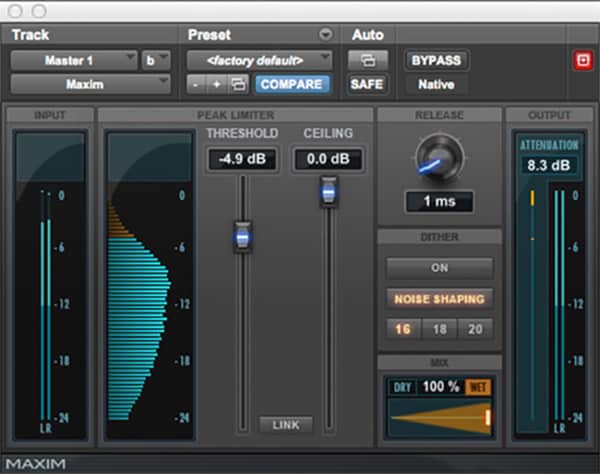This screenshot has width=600, height=474.
Task: Open the plug-in automation enable dialog icon
Action: click(x=368, y=60)
